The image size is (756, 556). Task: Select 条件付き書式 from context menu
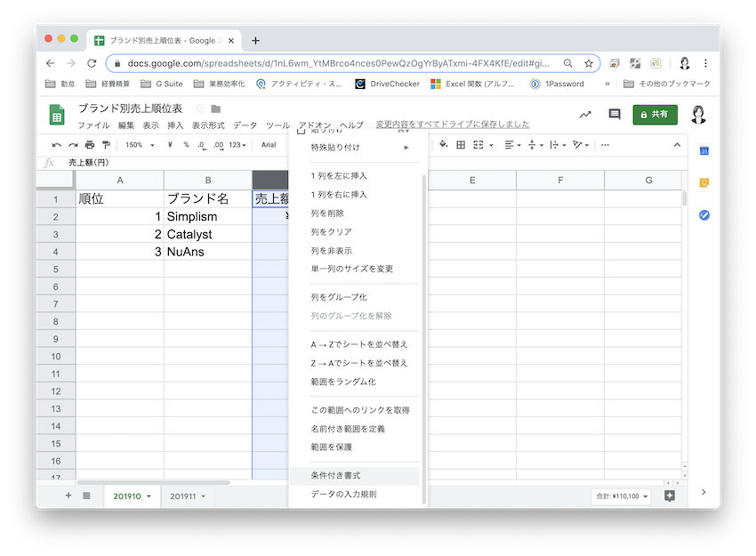[x=335, y=476]
